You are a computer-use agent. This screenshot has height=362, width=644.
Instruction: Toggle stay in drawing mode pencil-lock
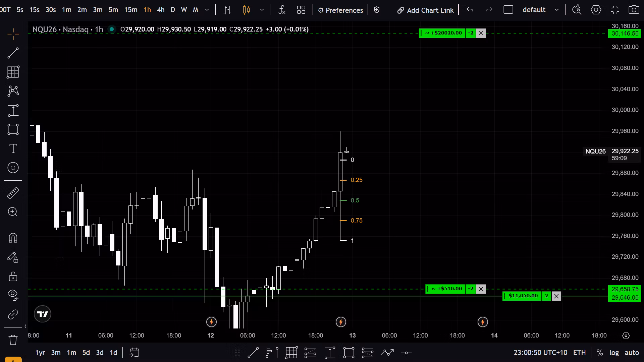13,257
